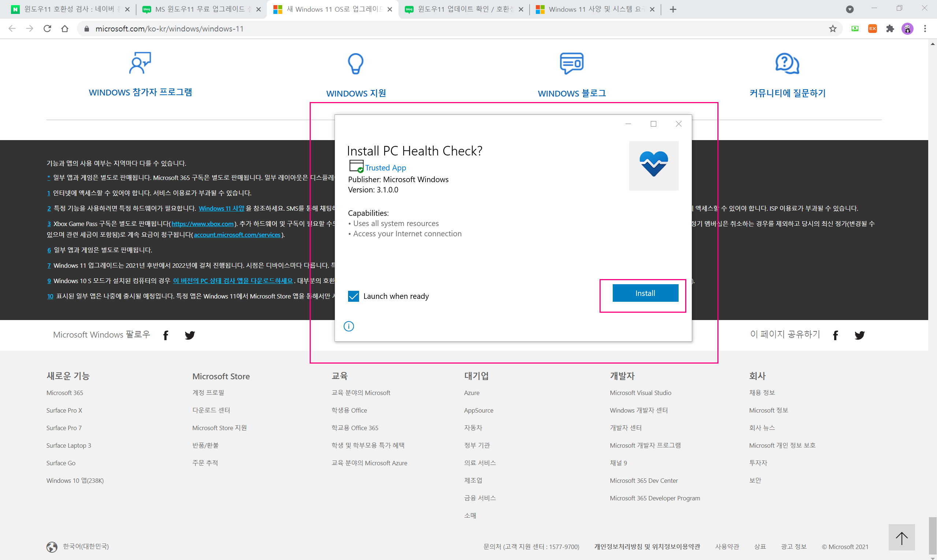
Task: Reload the page with refresh icon
Action: 47,29
